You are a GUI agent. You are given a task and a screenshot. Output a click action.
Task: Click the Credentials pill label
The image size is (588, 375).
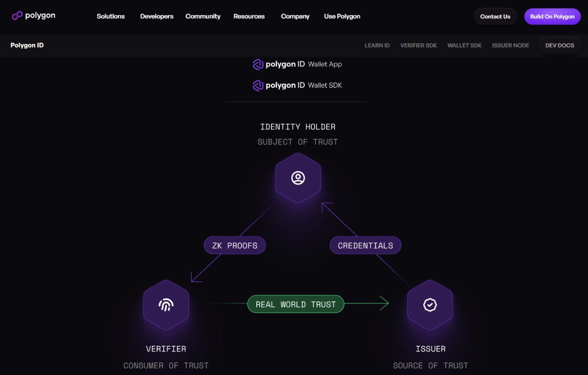[x=366, y=245]
